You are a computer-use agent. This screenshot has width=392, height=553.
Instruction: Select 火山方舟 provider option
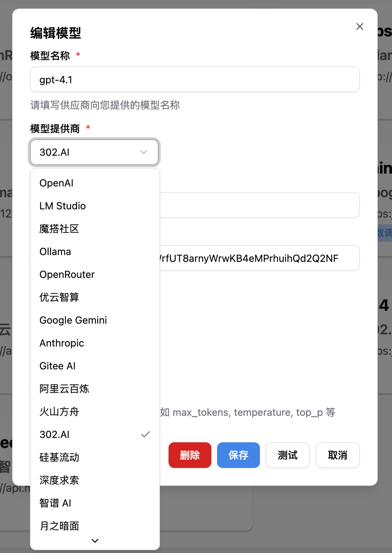click(59, 412)
